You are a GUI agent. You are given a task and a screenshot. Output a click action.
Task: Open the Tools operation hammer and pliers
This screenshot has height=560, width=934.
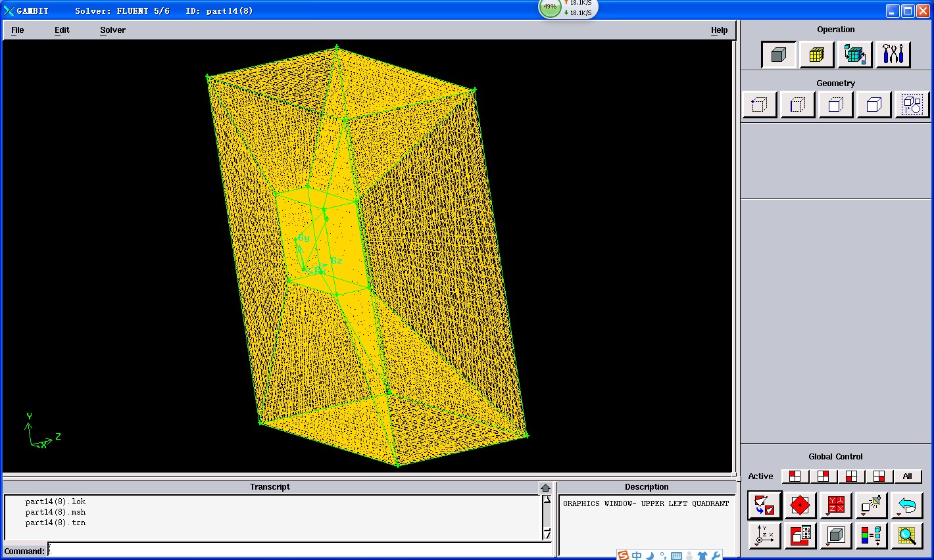893,55
